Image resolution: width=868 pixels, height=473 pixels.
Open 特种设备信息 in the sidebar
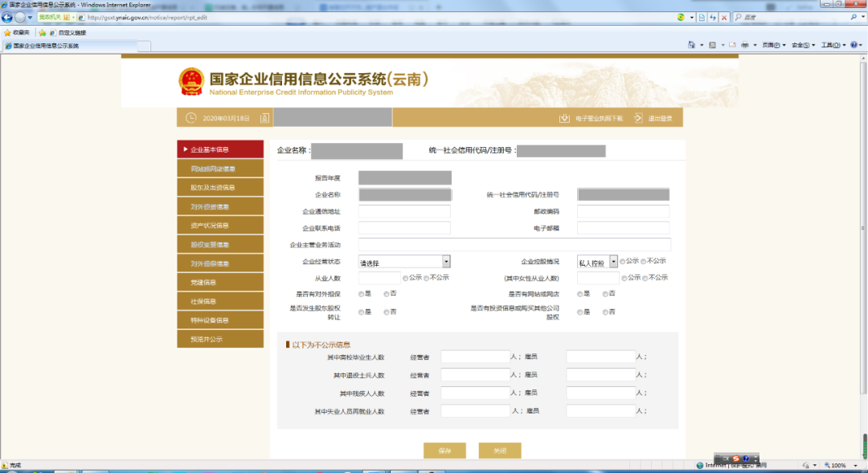220,320
